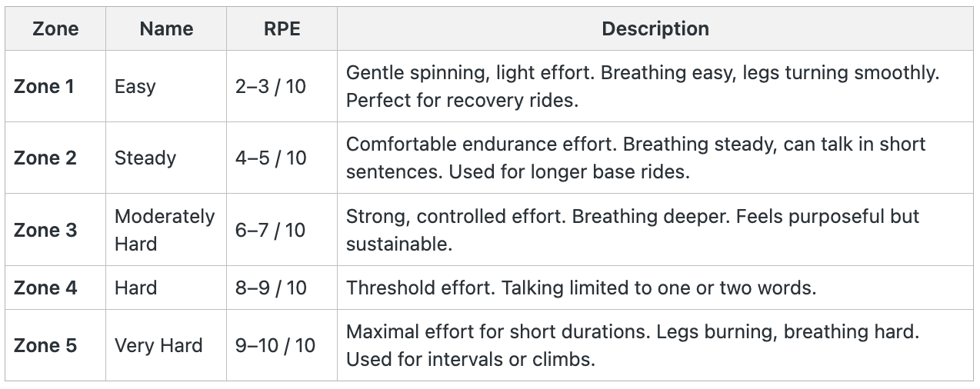The height and width of the screenshot is (389, 980).
Task: Select the Zone 1 row label
Action: [44, 86]
